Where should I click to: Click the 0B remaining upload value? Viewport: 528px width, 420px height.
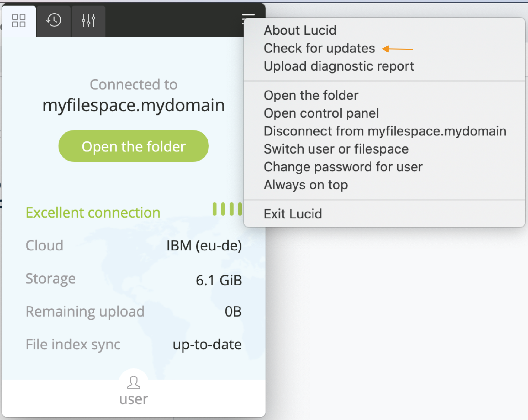click(x=233, y=311)
